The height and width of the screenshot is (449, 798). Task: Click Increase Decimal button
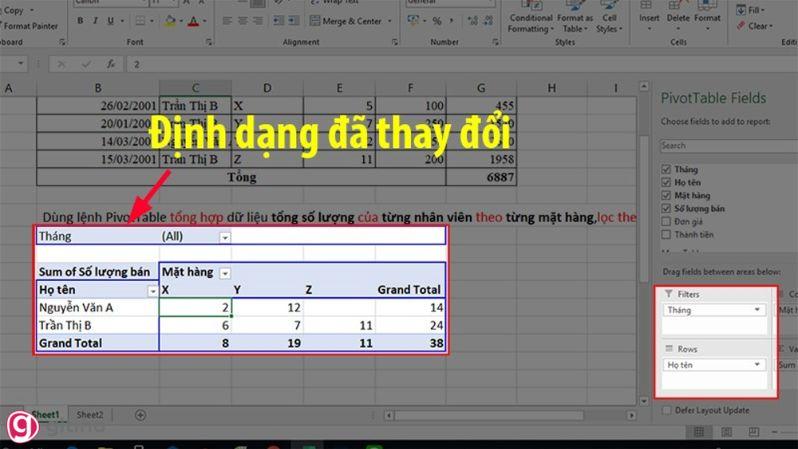(x=472, y=21)
